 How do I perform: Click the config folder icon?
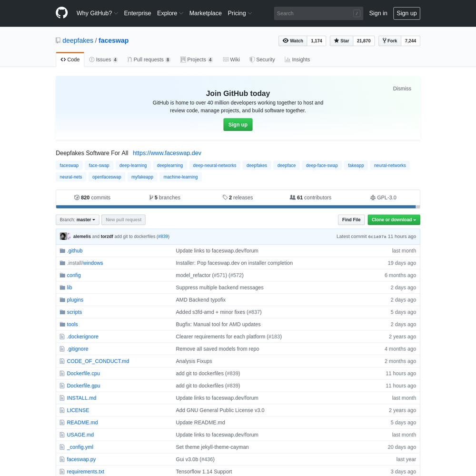point(62,275)
